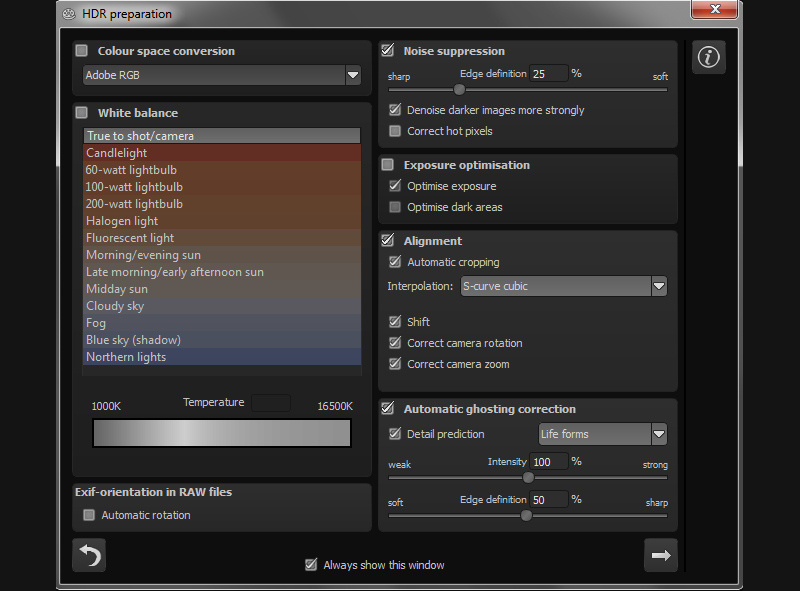Select Fluorescent light preset
Screen dimensions: 800x591
pos(222,238)
